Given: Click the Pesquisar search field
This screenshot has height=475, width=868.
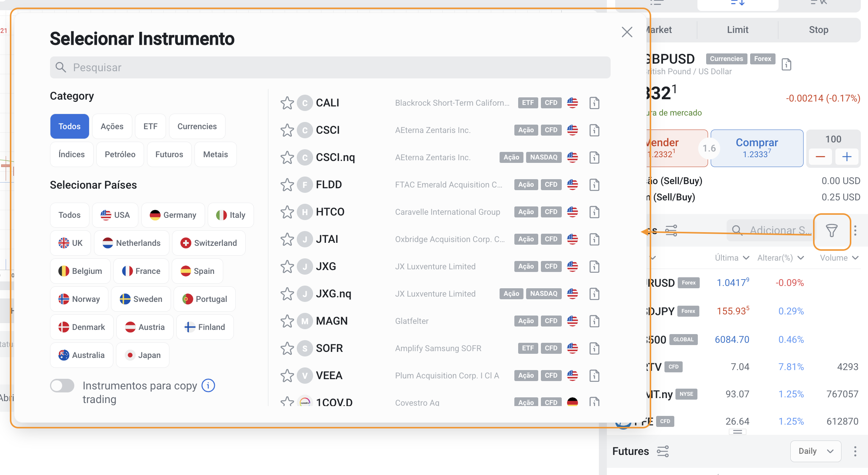Looking at the screenshot, I should tap(330, 67).
